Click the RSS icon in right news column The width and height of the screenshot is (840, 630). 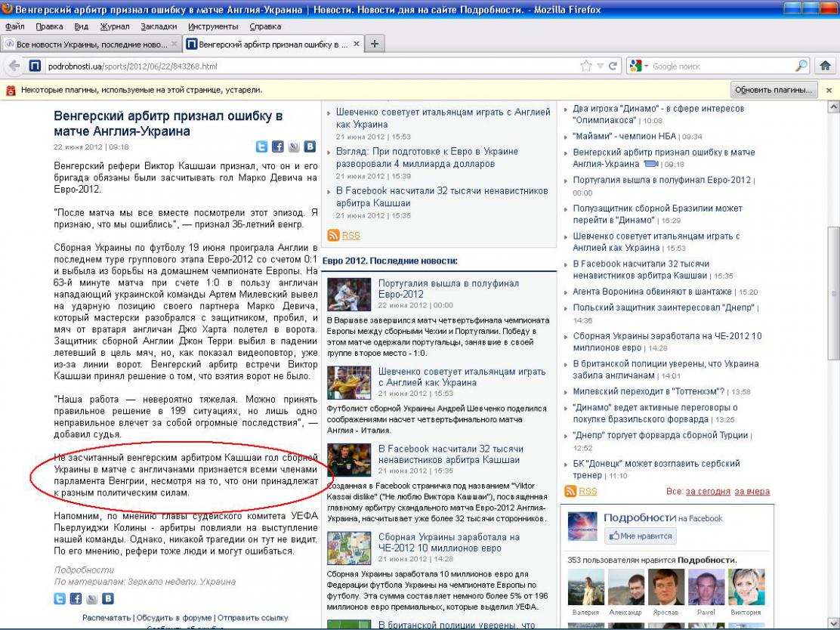tap(570, 491)
